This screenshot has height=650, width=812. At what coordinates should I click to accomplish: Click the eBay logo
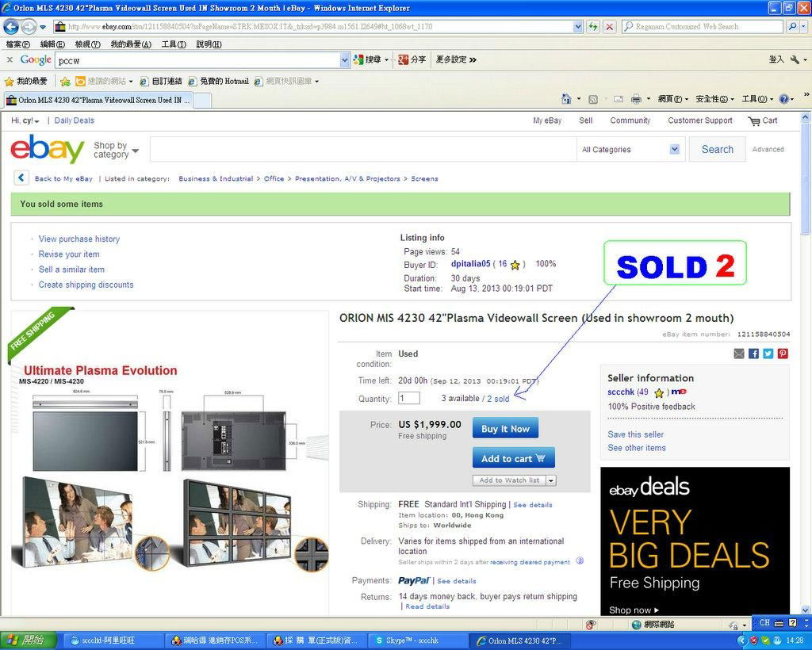[x=47, y=149]
